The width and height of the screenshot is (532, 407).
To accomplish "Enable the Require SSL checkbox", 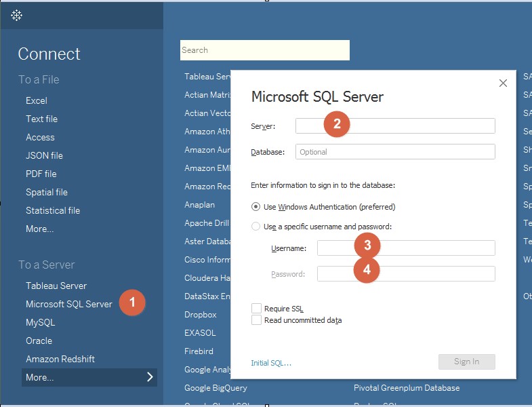I will 256,308.
